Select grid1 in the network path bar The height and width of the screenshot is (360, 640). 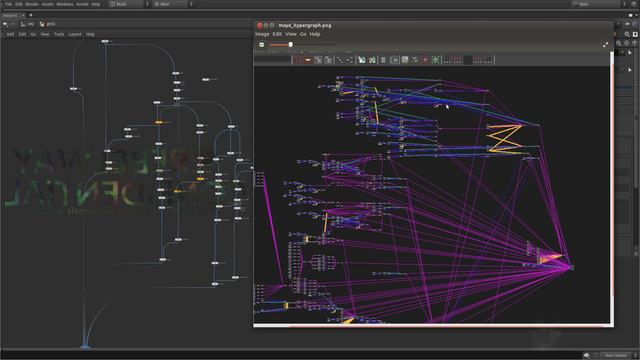[48, 24]
